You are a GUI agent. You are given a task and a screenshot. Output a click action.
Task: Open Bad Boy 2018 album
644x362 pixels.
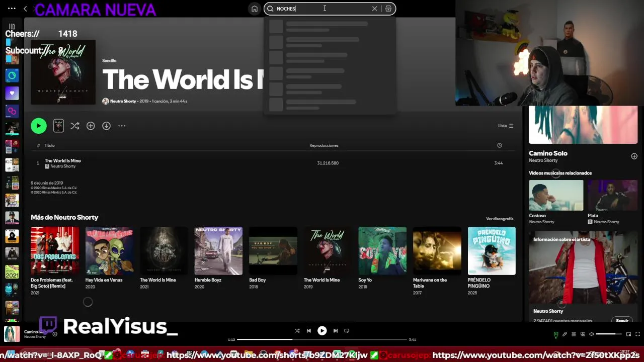click(273, 258)
